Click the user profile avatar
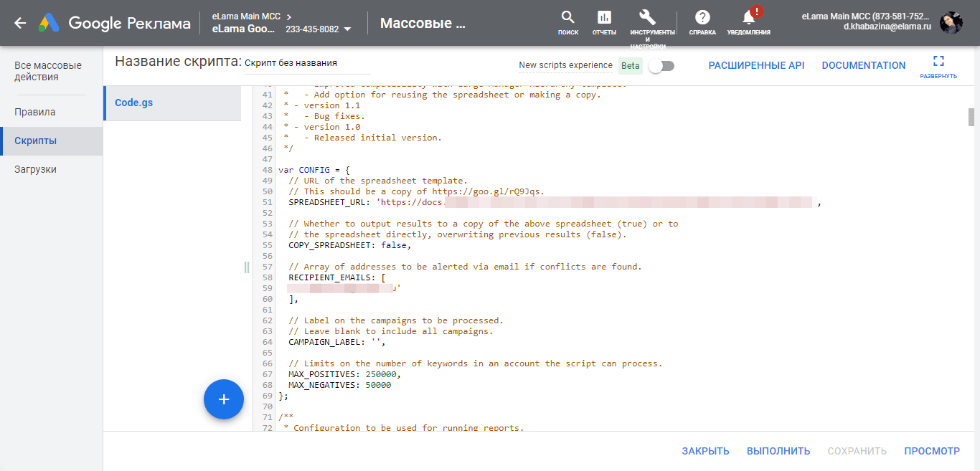The width and height of the screenshot is (980, 471). pyautogui.click(x=951, y=23)
